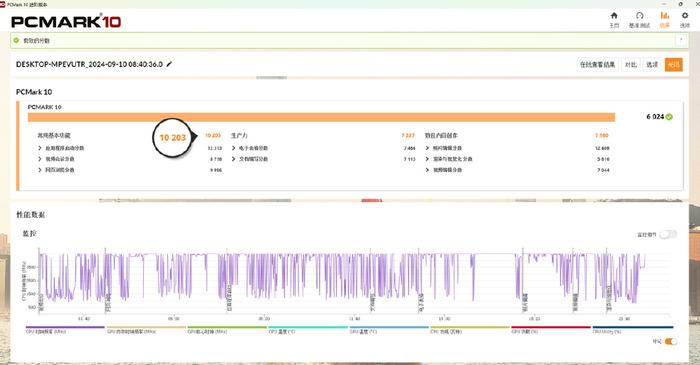
Task: Click the View Online Results button
Action: [x=597, y=65]
